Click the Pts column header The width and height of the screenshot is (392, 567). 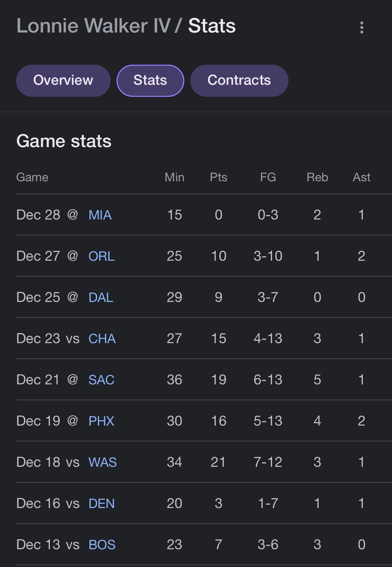(218, 177)
